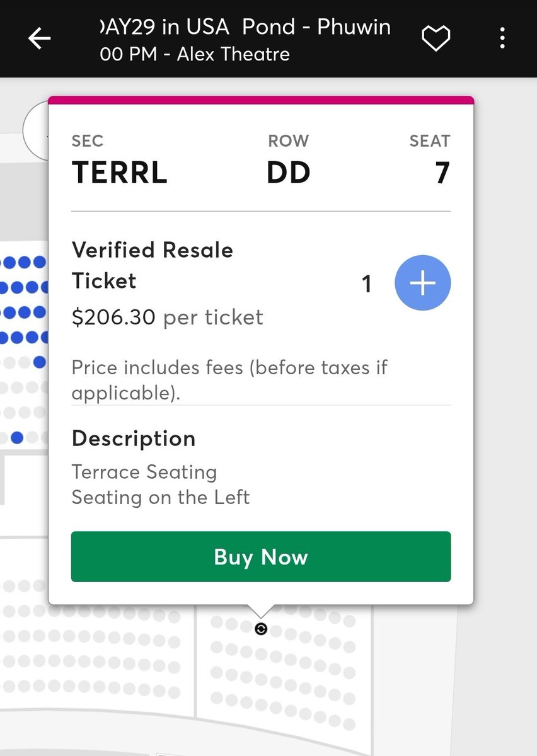Select the lone blue seat beside grey seats

(x=40, y=362)
